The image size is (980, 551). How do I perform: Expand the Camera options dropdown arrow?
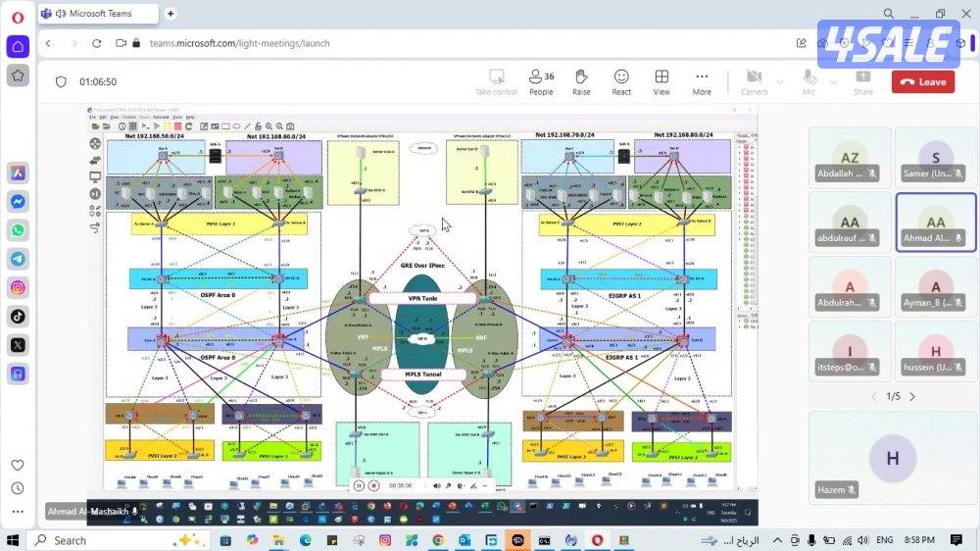780,81
